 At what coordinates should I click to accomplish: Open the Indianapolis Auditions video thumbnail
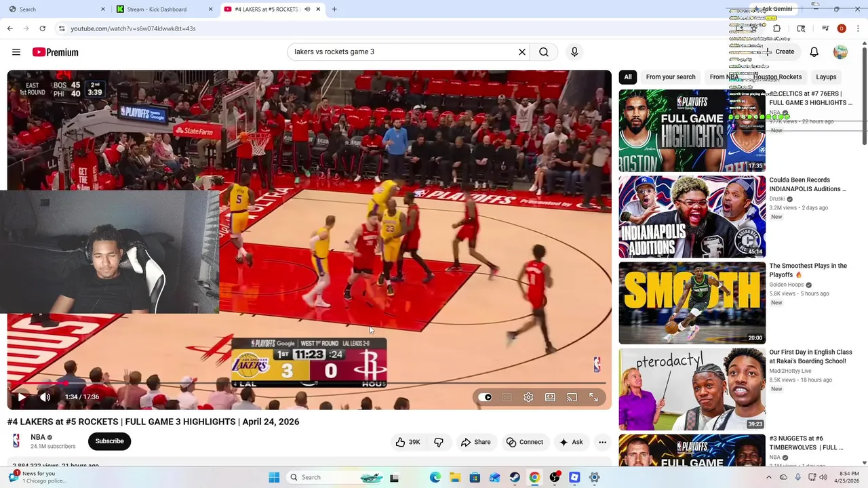[692, 217]
